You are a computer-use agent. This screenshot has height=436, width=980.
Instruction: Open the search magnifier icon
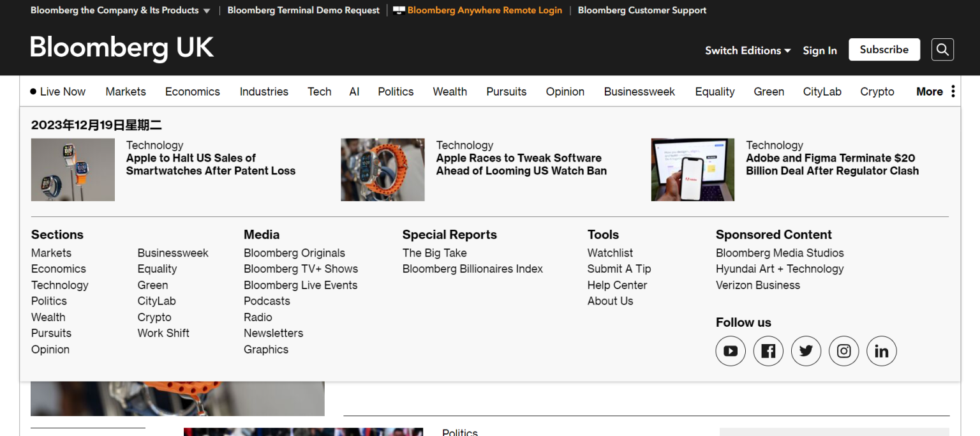pyautogui.click(x=942, y=50)
